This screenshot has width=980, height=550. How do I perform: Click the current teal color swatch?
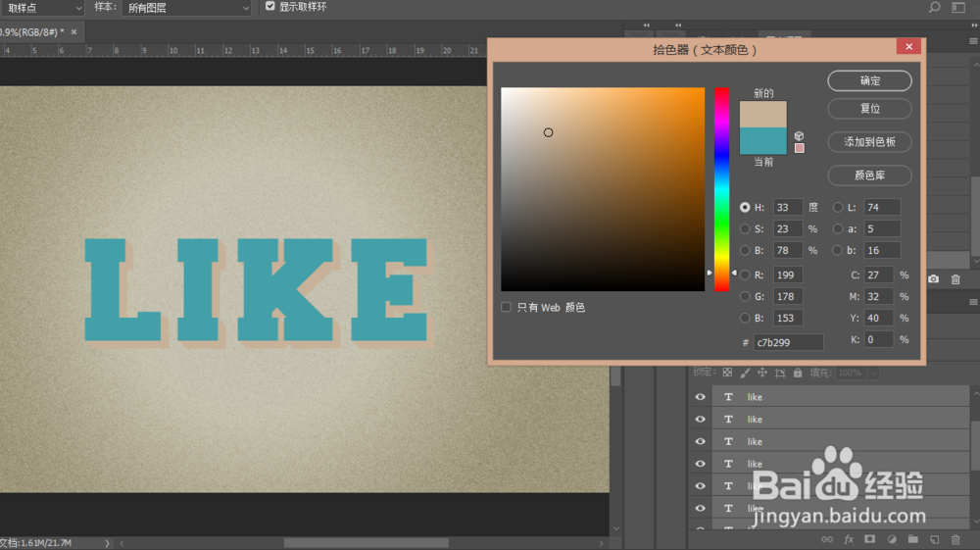click(x=763, y=140)
